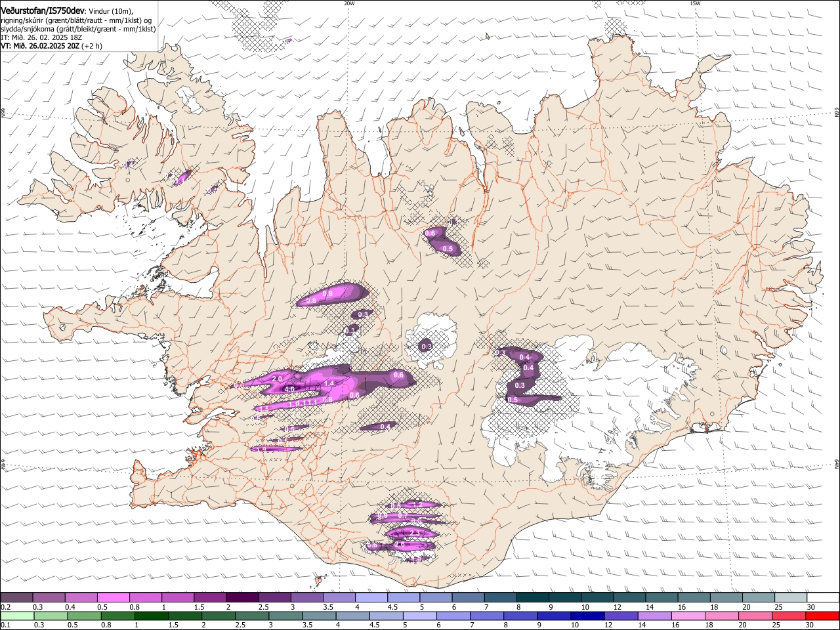Click the '0.3' value on the central white glacier

[x=426, y=346]
